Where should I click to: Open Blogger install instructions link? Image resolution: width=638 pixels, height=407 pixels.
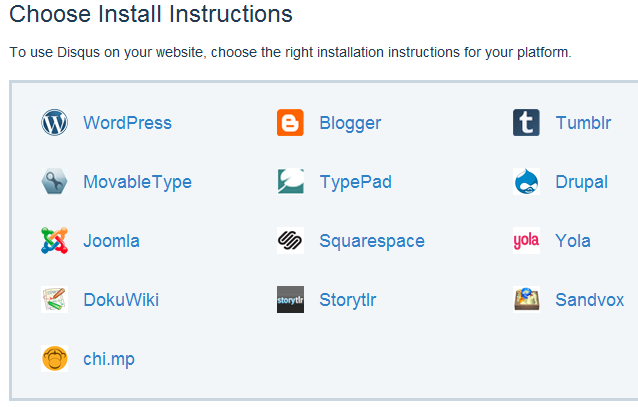[x=350, y=124]
